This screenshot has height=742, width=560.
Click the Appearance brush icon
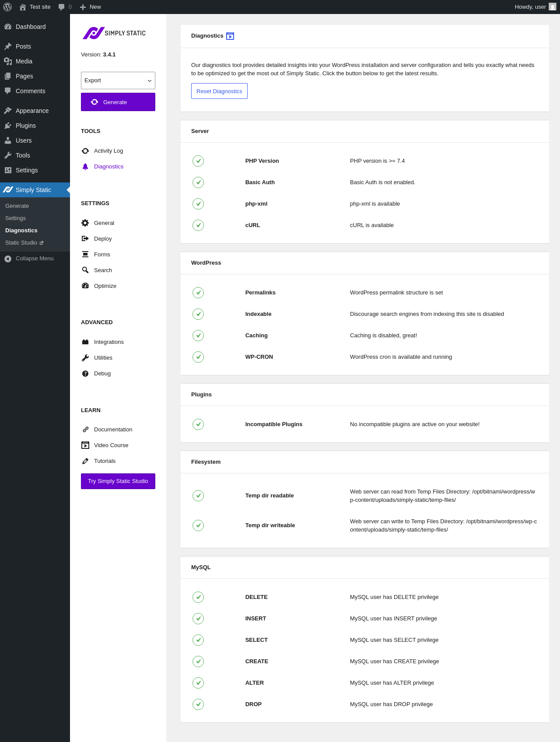[8, 111]
